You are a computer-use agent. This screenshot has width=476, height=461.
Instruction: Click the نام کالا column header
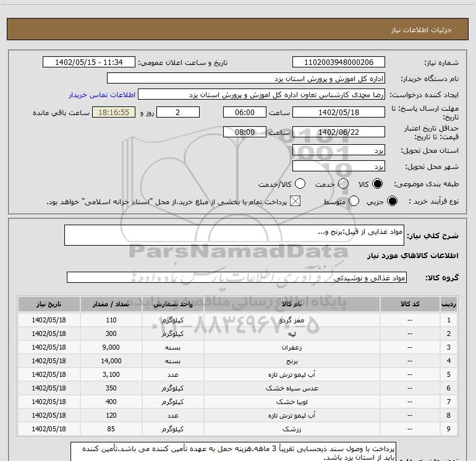(292, 304)
